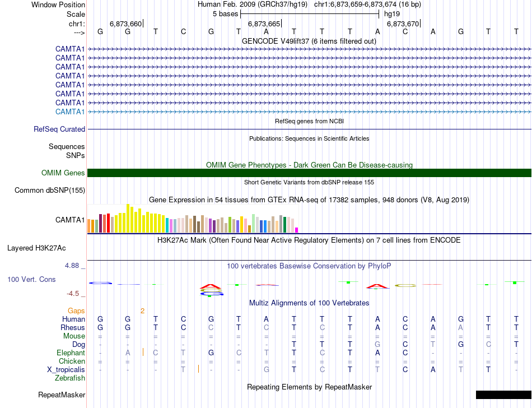Open Multiz Alignments of 100 Vertebrates title
Viewport: 532px width, 408px height.
click(309, 303)
